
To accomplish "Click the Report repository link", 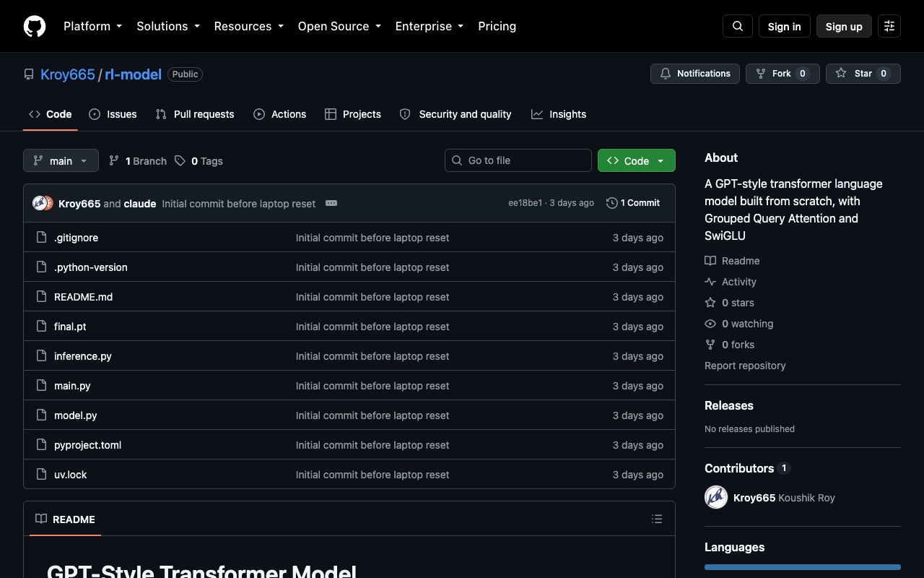I will point(745,366).
